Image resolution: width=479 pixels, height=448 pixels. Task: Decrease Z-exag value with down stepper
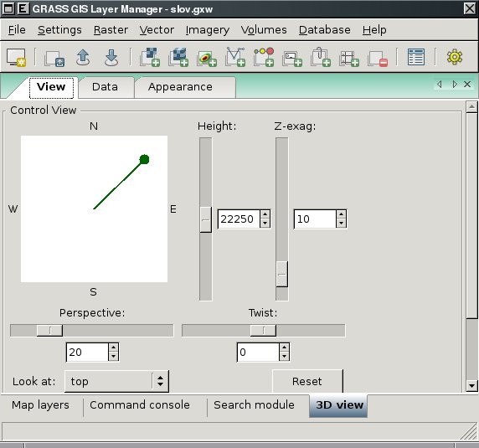(341, 224)
